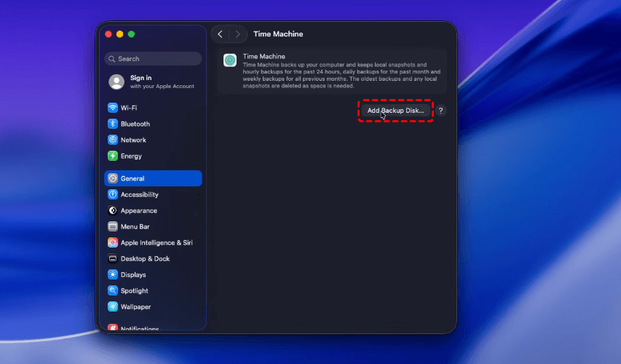This screenshot has width=621, height=364.
Task: Open the Energy settings icon
Action: coord(113,156)
